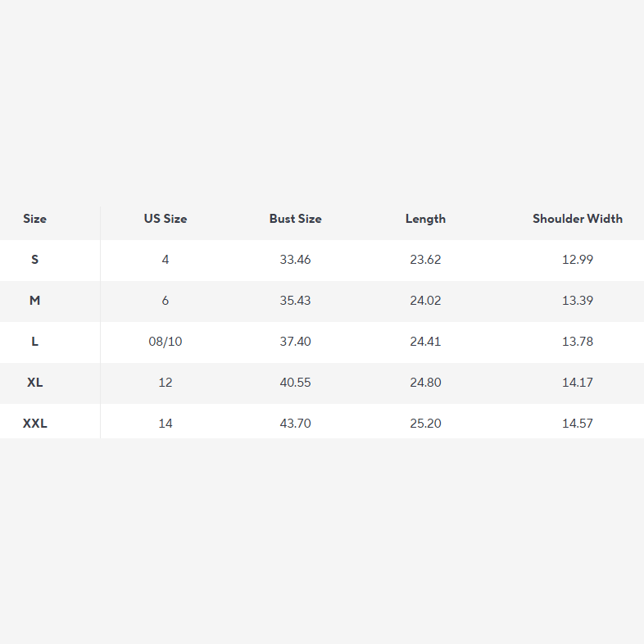Click the Size column header
The width and height of the screenshot is (644, 644).
click(34, 219)
